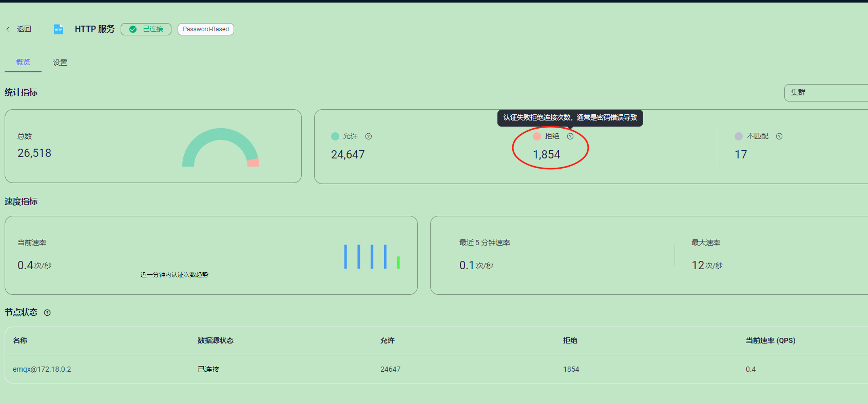Open help tooltip next to 允许
The height and width of the screenshot is (404, 868).
click(x=369, y=136)
